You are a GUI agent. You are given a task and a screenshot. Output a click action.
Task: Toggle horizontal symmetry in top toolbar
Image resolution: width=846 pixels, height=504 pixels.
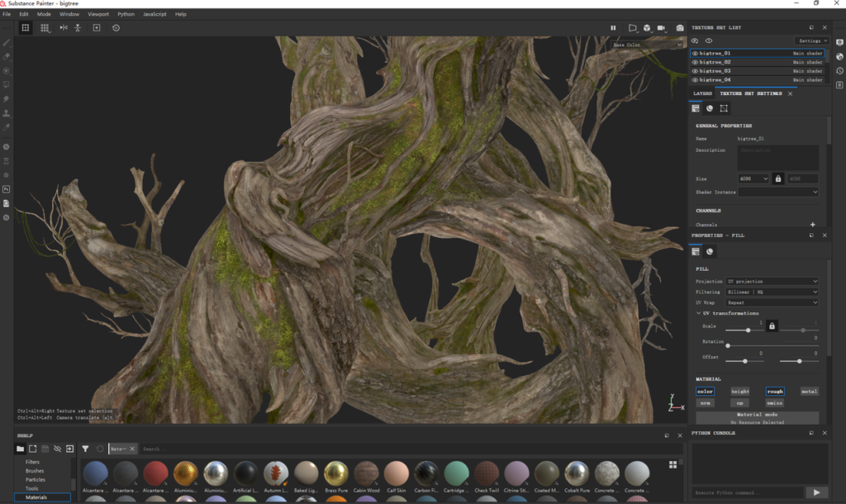tap(64, 28)
